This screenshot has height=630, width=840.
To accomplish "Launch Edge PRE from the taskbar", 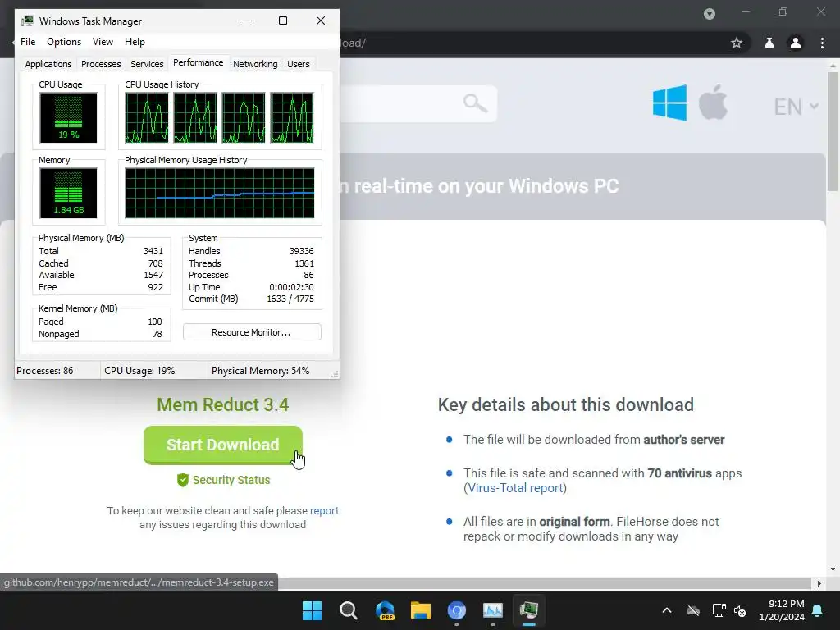I will click(x=385, y=610).
